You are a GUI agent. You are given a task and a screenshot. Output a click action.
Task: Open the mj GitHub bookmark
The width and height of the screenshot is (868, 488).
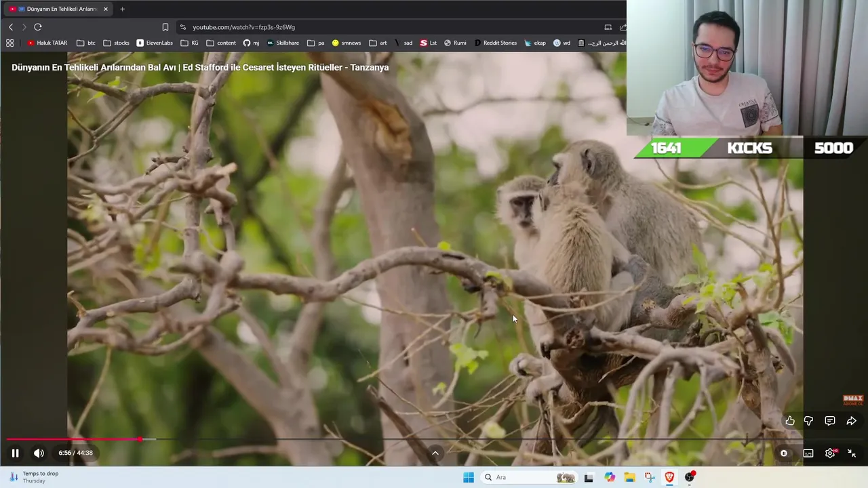252,43
